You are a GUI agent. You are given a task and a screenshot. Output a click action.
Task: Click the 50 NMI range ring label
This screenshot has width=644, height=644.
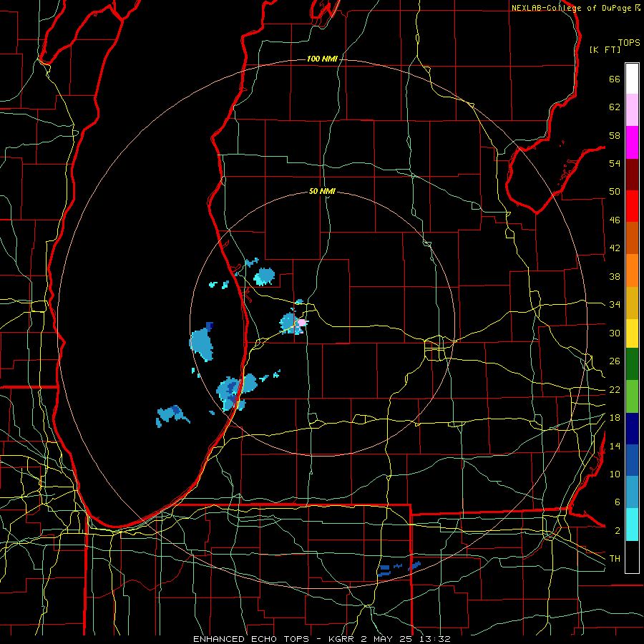pos(322,191)
